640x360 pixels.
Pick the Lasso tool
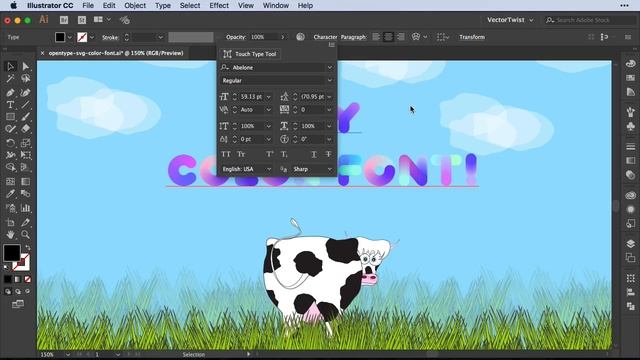25,78
